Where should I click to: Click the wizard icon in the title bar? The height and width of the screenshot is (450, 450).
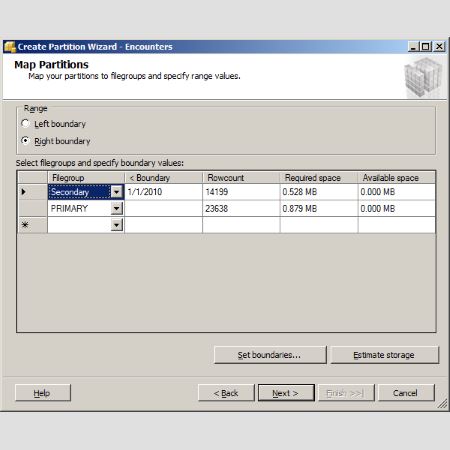pyautogui.click(x=10, y=47)
